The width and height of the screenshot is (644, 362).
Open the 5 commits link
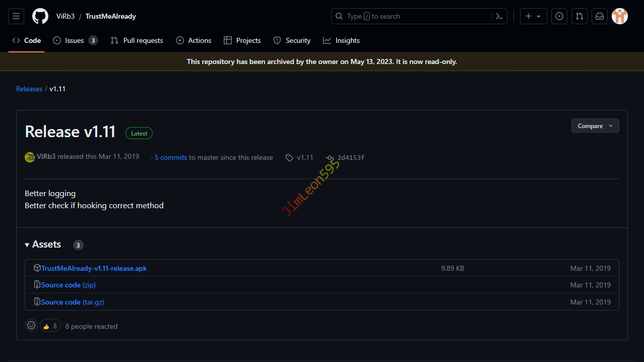click(170, 157)
